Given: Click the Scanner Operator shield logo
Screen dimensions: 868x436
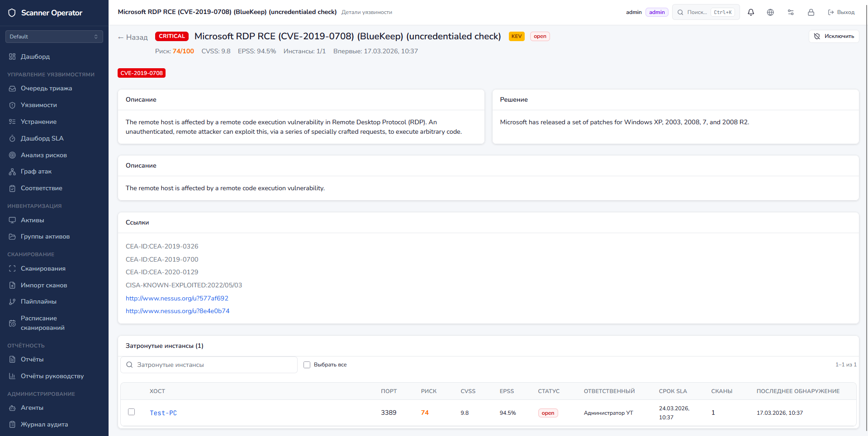Looking at the screenshot, I should (12, 13).
